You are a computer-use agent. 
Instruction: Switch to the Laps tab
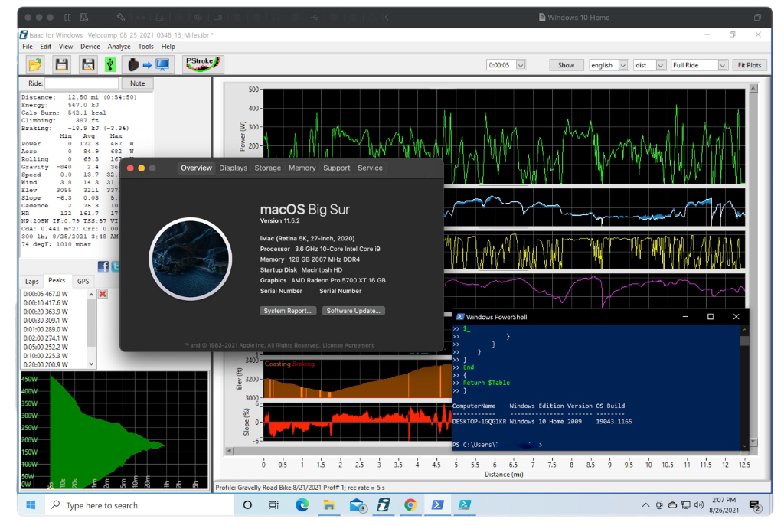point(31,282)
